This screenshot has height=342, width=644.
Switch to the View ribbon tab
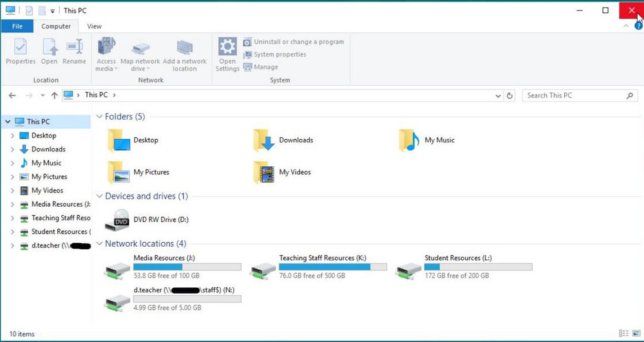click(x=94, y=26)
